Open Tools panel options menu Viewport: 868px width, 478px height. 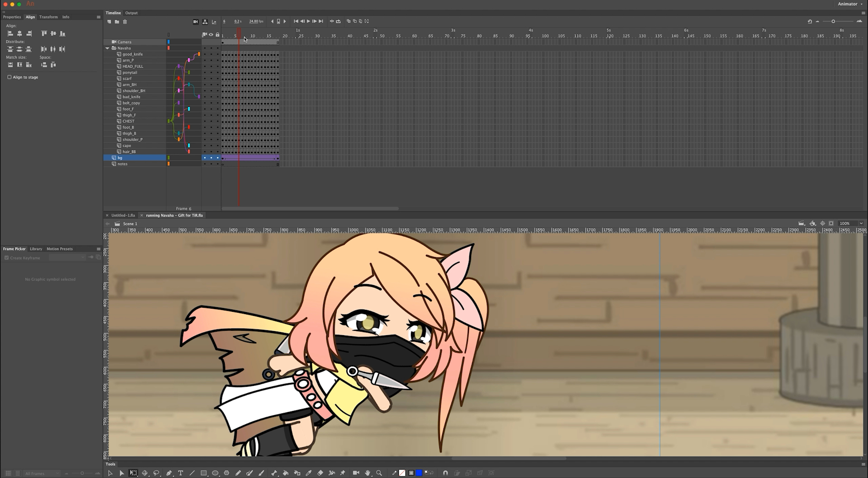863,464
